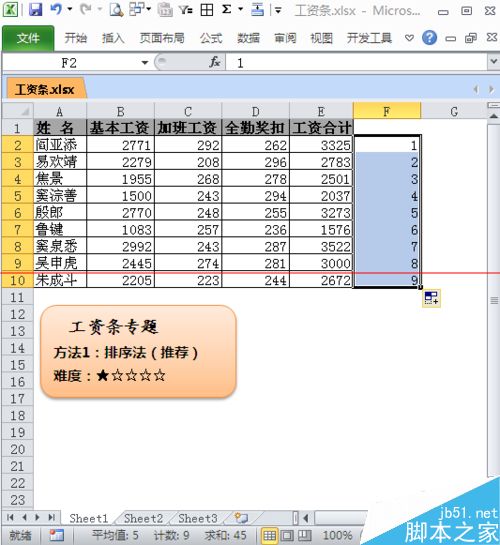Click the Insert Worksheet icon
The image size is (500, 545).
[241, 518]
